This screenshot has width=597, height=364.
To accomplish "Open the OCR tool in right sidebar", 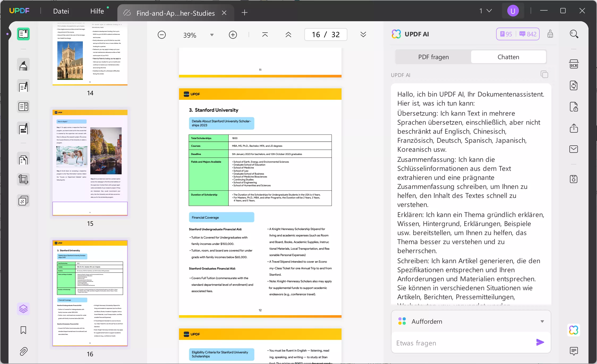I will coord(574,64).
